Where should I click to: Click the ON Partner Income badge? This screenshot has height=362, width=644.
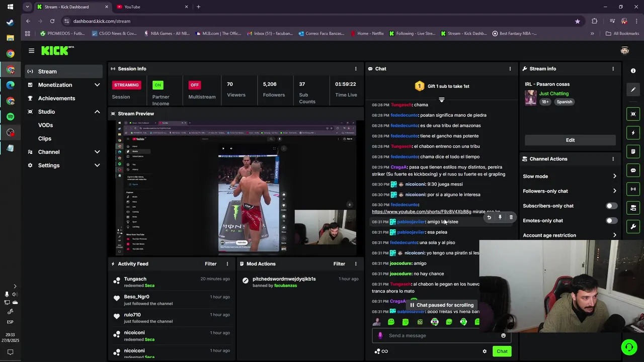coord(158,85)
